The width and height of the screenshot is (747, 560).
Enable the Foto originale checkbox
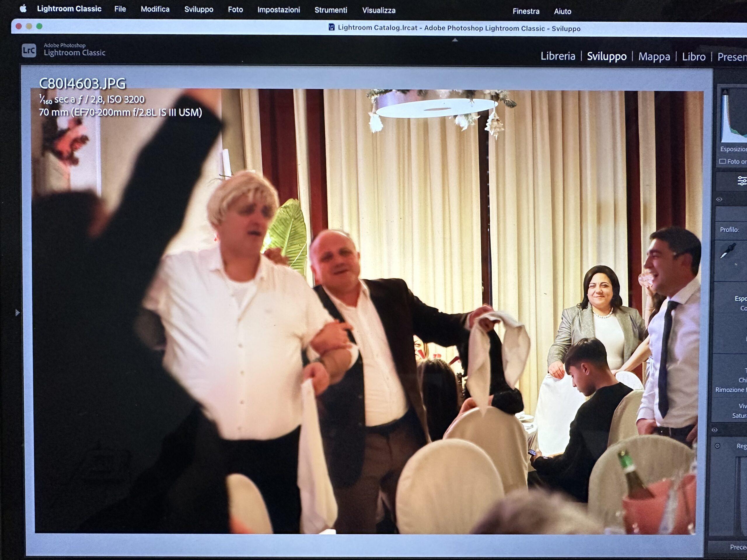click(722, 161)
